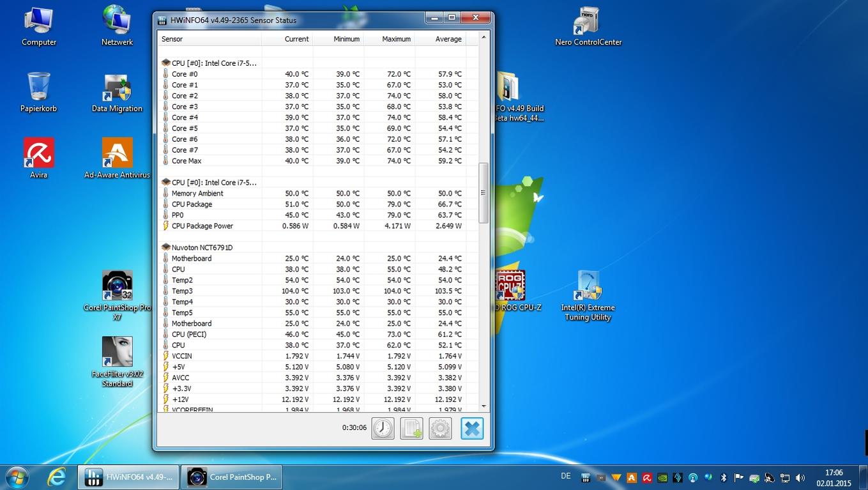Image resolution: width=868 pixels, height=490 pixels.
Task: Click the Maximum column header
Action: pyautogui.click(x=390, y=39)
